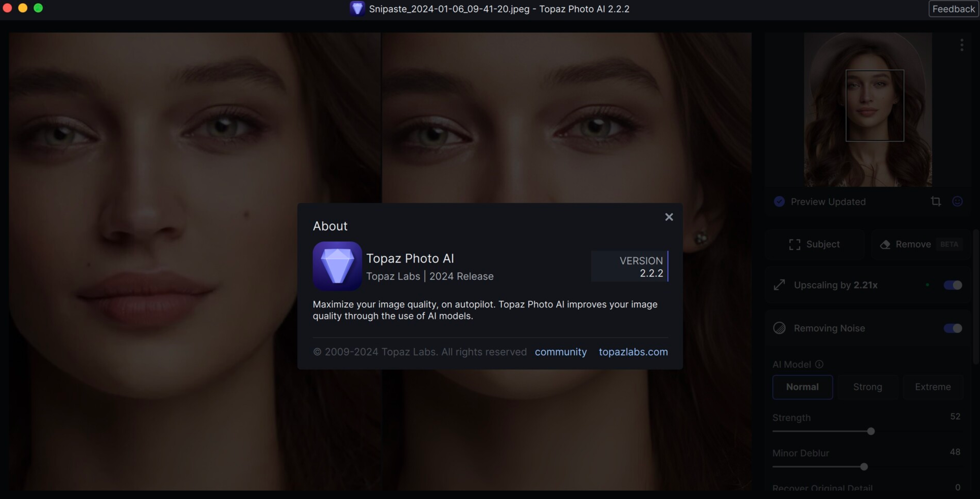Click the Feedback button in title bar
The width and height of the screenshot is (980, 499).
tap(953, 9)
